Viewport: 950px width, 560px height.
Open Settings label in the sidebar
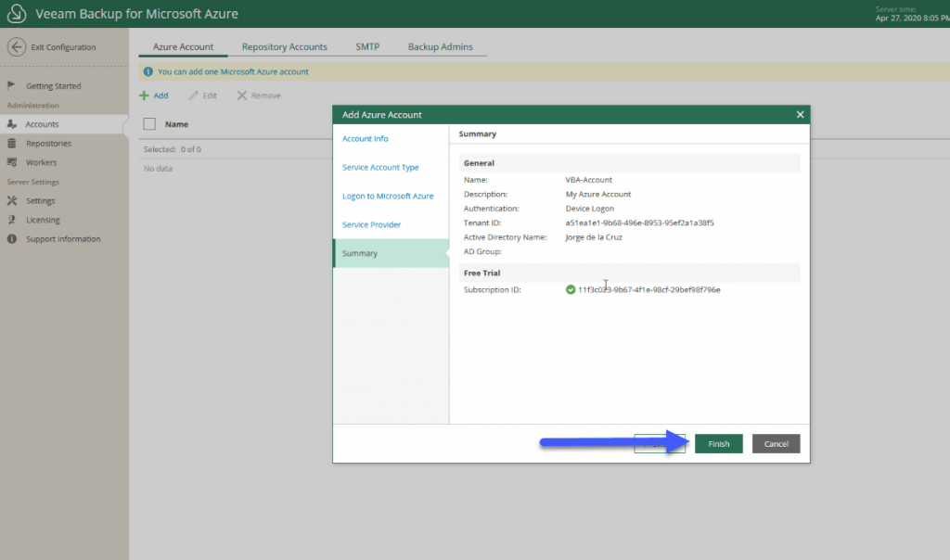[x=40, y=200]
